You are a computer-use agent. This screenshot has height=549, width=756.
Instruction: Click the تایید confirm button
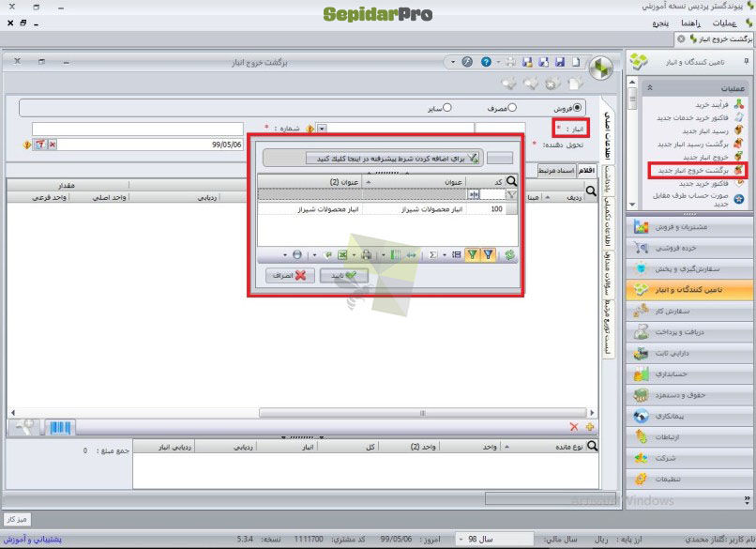coord(344,276)
